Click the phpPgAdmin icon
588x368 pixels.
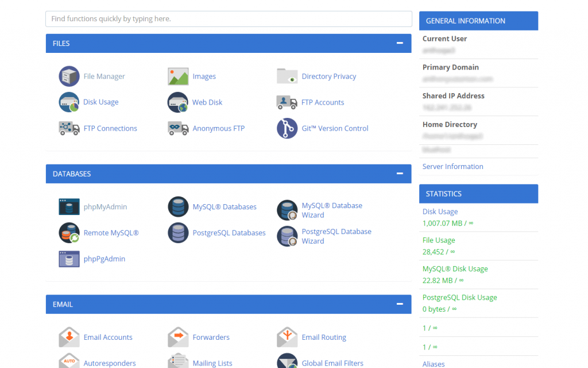click(x=69, y=259)
